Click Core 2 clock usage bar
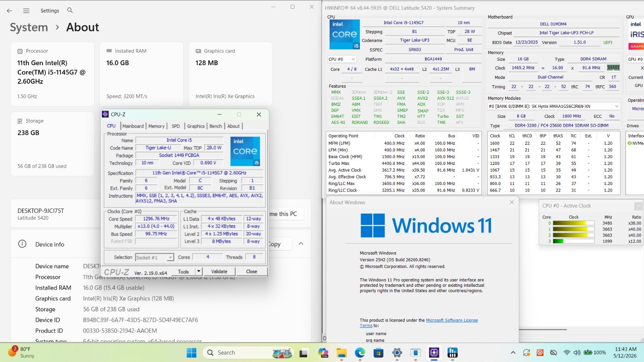This screenshot has width=644, height=362. [574, 235]
